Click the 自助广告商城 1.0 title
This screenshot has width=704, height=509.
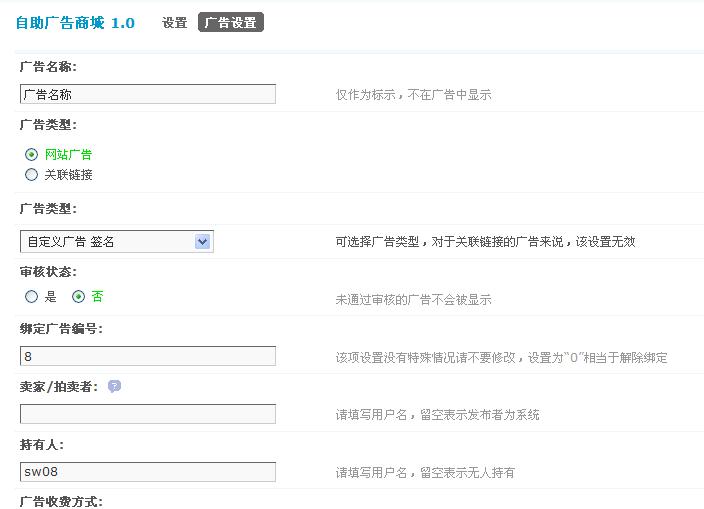pyautogui.click(x=75, y=22)
